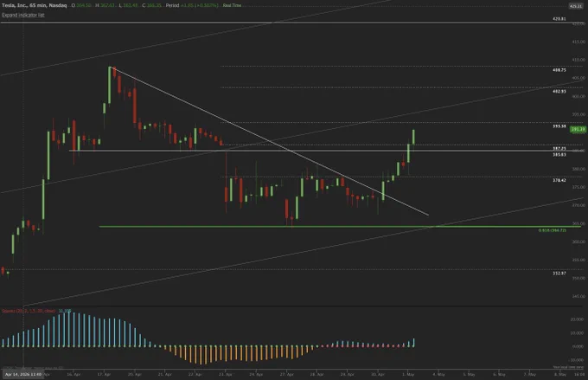Click the green 0.618 Fibonacci level label
588x380 pixels.
552,230
